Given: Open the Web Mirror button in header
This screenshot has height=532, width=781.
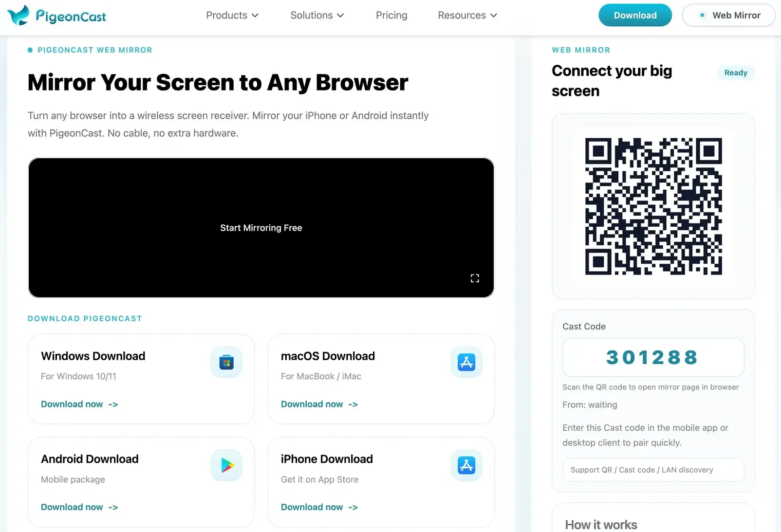Looking at the screenshot, I should pyautogui.click(x=728, y=15).
